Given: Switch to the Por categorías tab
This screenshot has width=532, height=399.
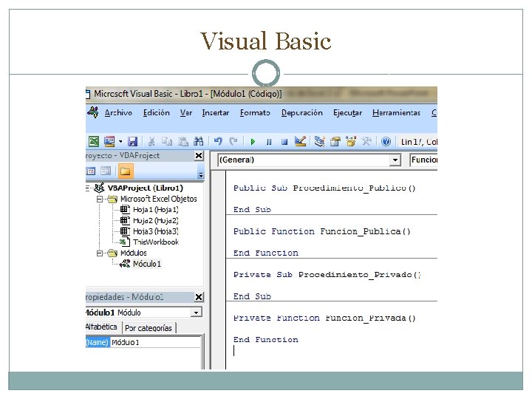Looking at the screenshot, I should click(x=149, y=328).
